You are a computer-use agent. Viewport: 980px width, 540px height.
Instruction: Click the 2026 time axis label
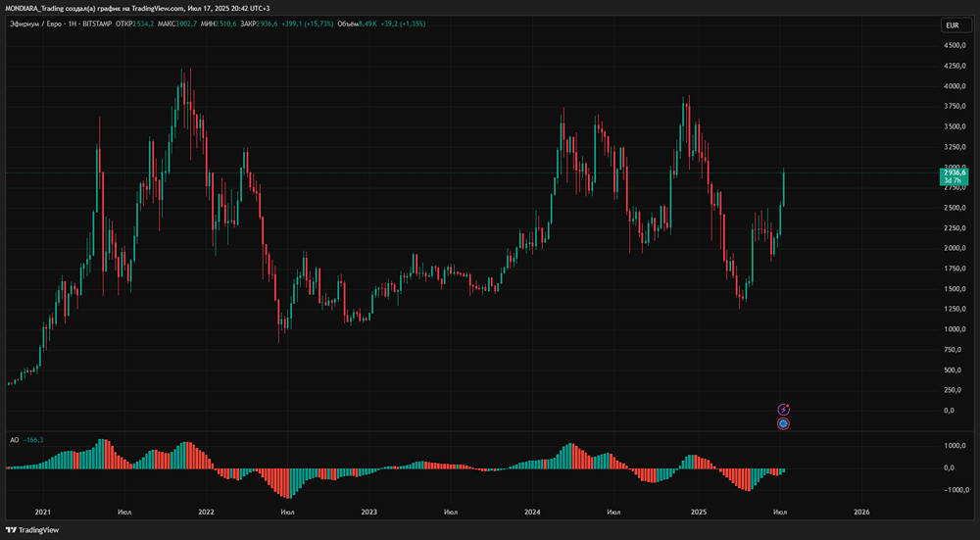861,512
